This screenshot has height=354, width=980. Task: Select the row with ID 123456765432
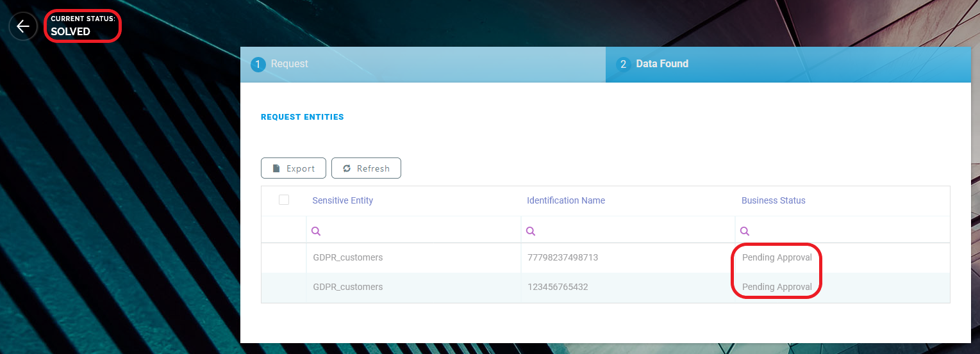pos(558,287)
